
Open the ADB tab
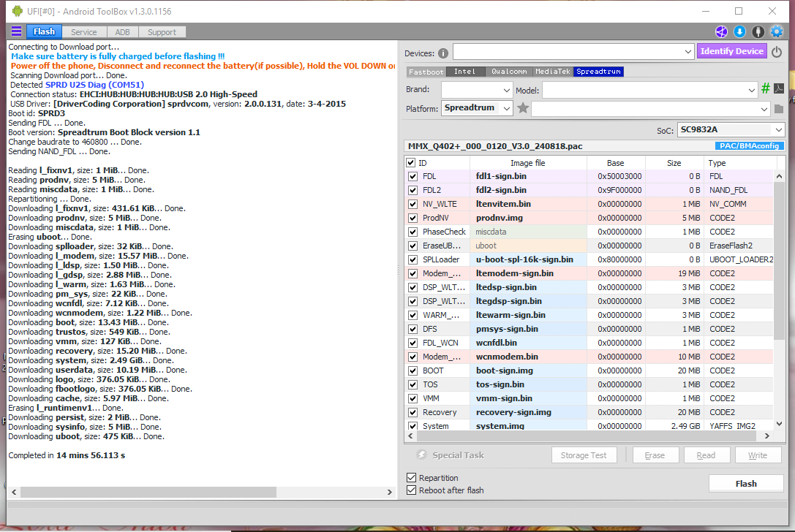tap(122, 32)
